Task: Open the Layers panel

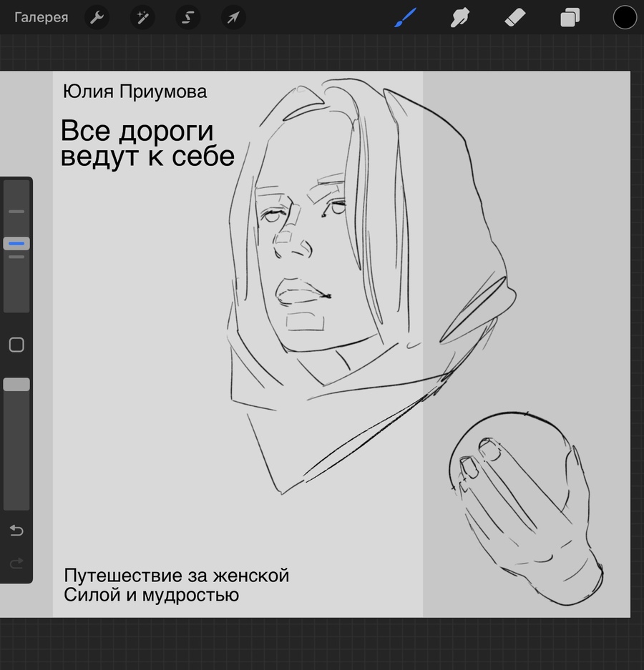Action: 570,18
